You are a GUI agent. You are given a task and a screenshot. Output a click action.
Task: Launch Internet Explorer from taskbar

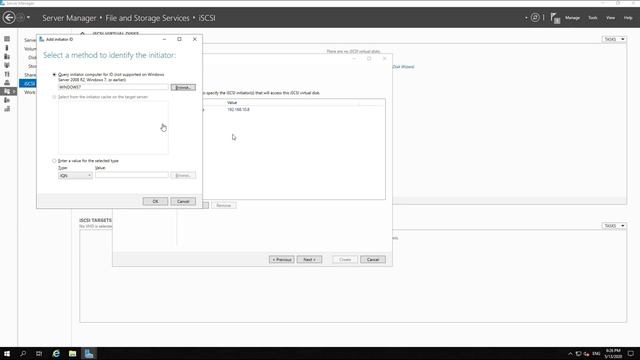(56, 353)
